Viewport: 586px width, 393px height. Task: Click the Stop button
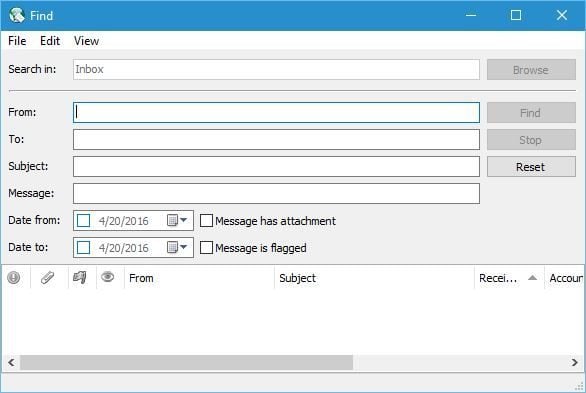(x=531, y=140)
